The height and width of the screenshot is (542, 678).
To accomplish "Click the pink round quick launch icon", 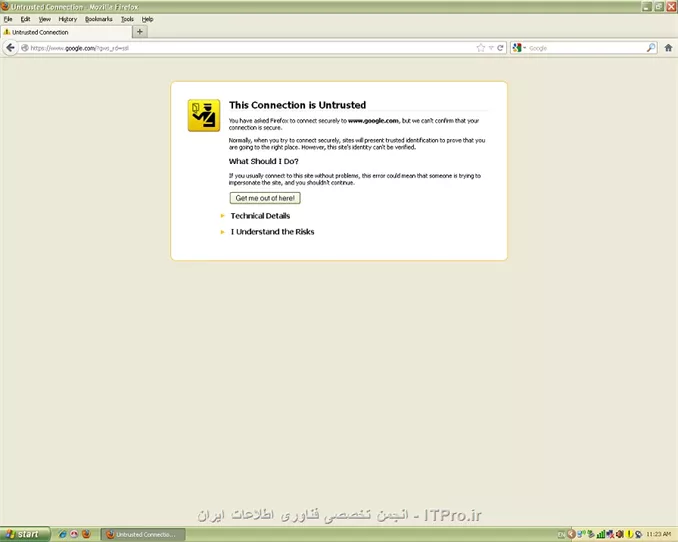I will coord(74,534).
